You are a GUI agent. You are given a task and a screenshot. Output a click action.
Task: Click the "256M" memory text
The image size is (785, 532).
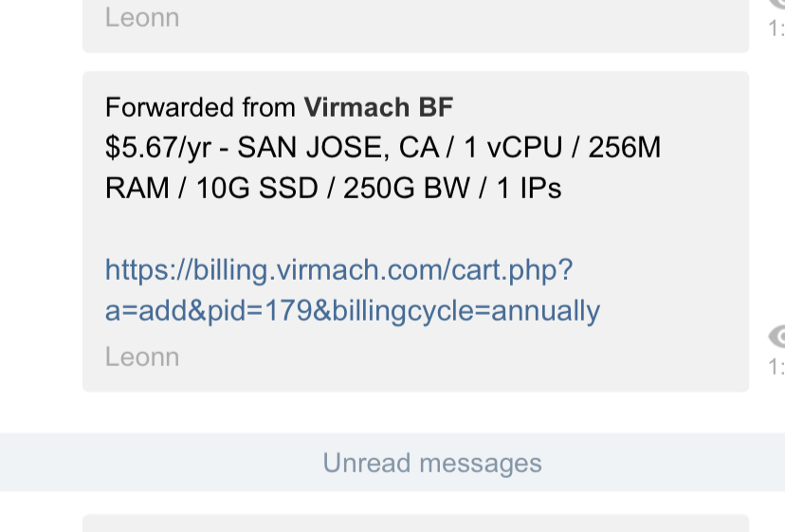[x=624, y=148]
